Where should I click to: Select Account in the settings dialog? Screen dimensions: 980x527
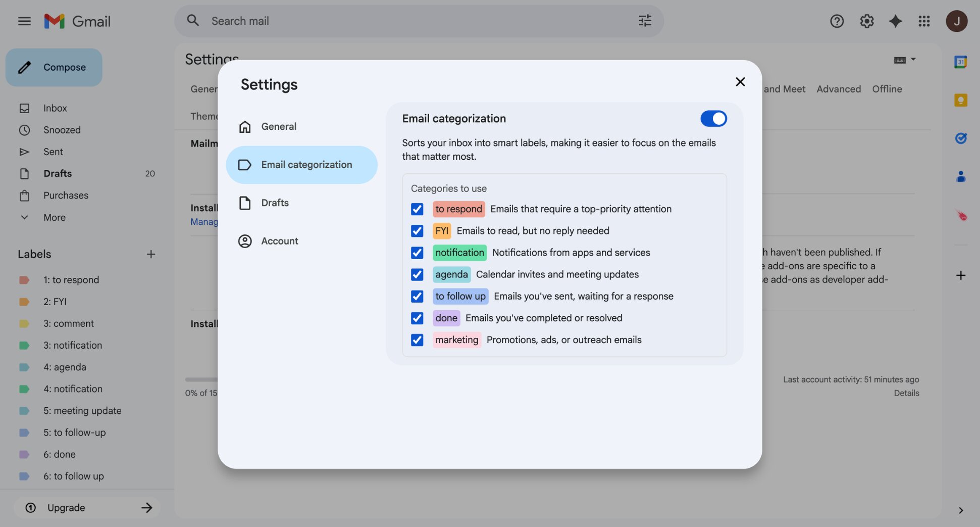pos(279,241)
